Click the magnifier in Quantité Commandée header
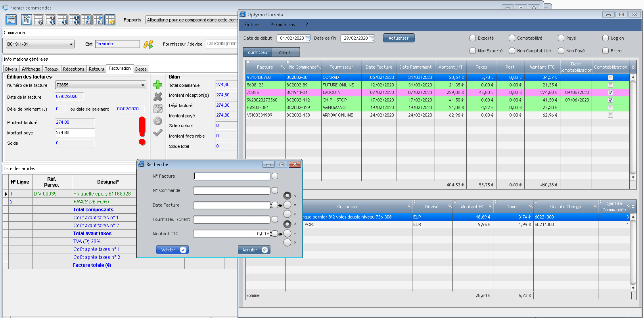The height and width of the screenshot is (318, 644). click(x=629, y=206)
